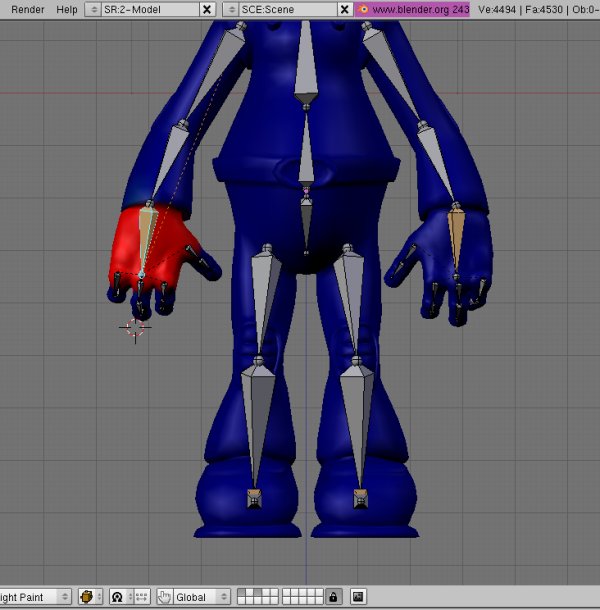Toggle layer 1 button in layer grid

(242, 592)
